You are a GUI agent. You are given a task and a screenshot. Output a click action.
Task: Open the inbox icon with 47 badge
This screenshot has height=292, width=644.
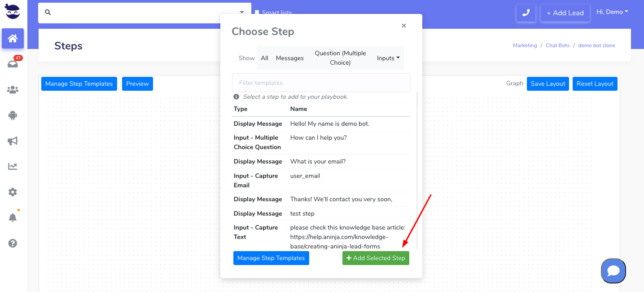(x=13, y=64)
